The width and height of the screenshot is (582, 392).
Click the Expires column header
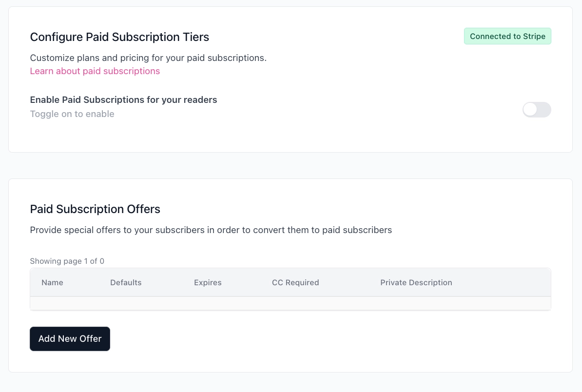click(x=208, y=283)
